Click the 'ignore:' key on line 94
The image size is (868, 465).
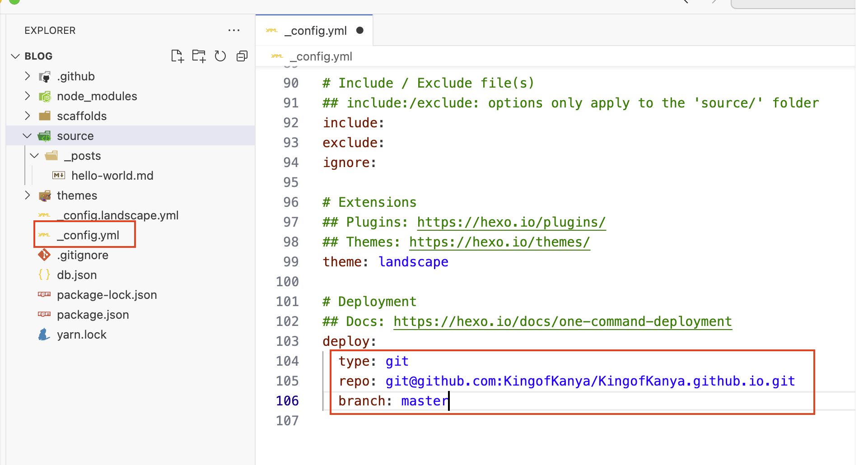349,163
